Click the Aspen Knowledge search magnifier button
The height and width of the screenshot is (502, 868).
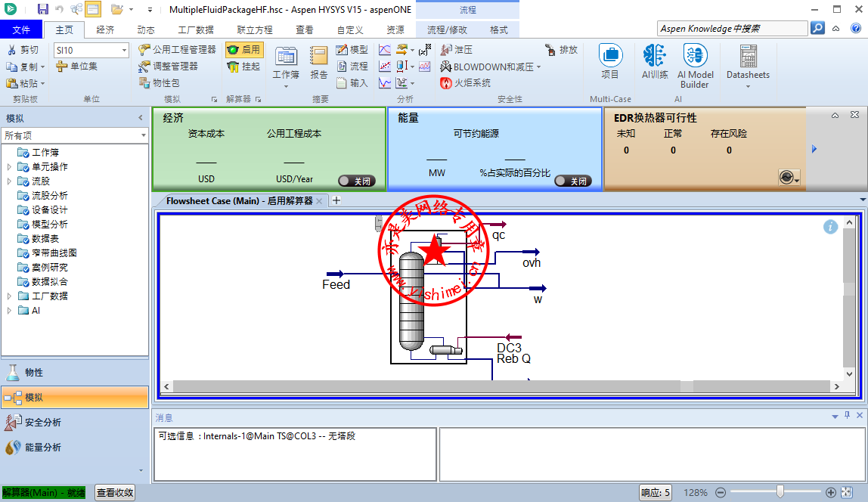(817, 28)
